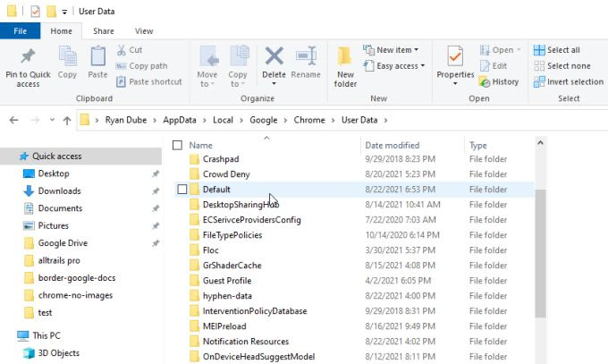
Task: Open the recent locations dropdown arrow
Action: coord(52,121)
